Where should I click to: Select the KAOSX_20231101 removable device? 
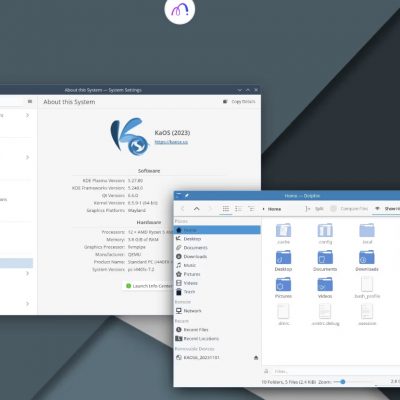point(213,357)
